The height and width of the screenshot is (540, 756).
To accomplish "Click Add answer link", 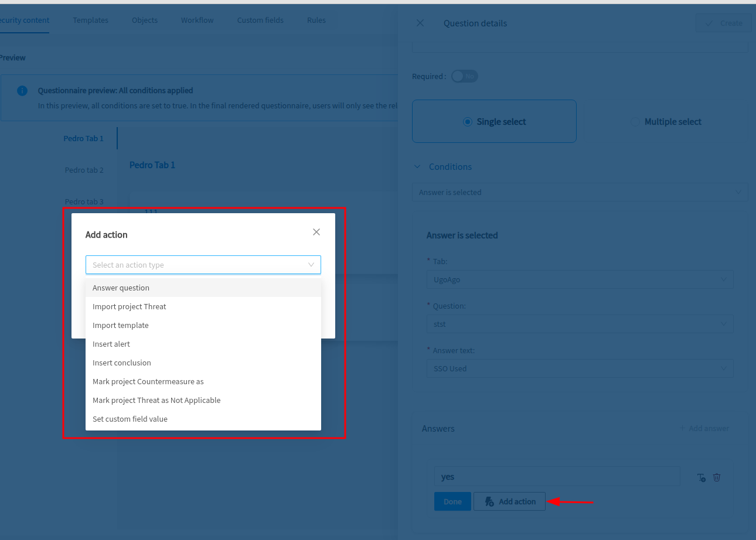I will (704, 428).
